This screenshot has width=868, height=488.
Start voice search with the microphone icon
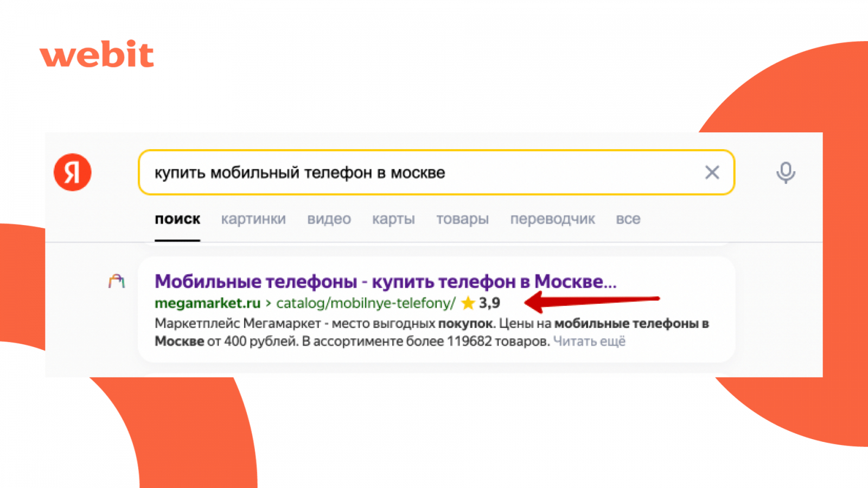785,172
